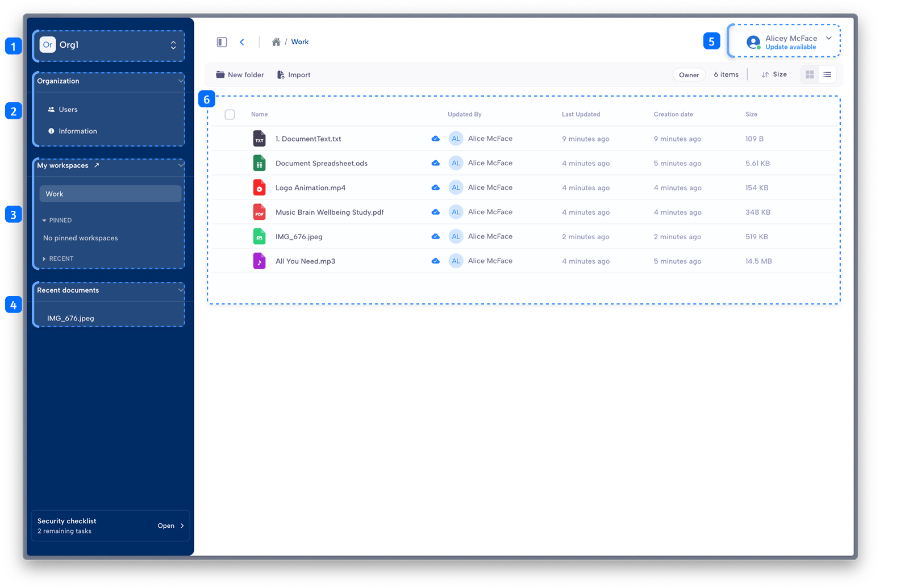Import files with Import button
917x588 pixels.
pos(294,75)
